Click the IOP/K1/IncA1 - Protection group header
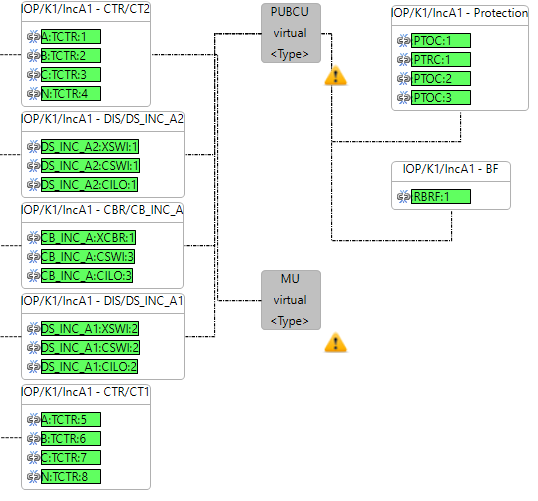538x501 pixels. [x=460, y=13]
